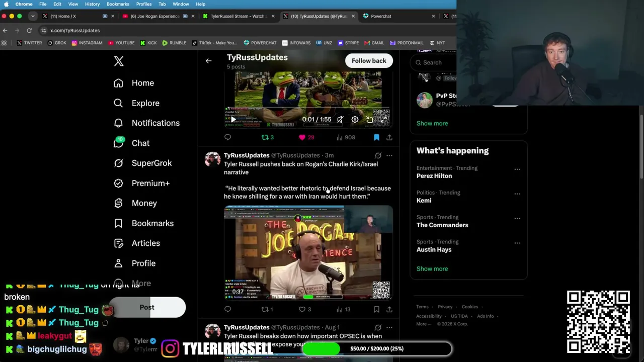Viewport: 644px width, 362px height.
Task: Open Explore in the X sidebar
Action: [x=136, y=103]
